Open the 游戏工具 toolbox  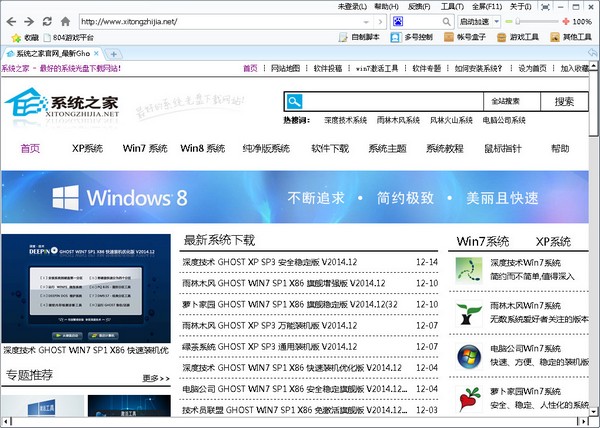tap(518, 37)
